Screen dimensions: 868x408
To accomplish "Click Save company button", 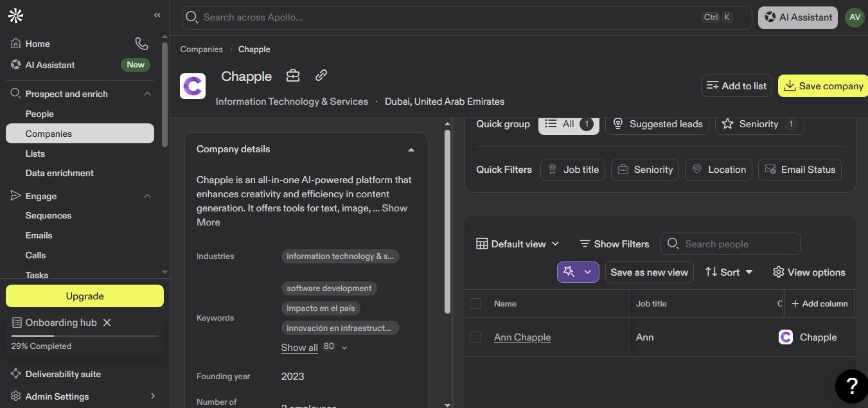I will (823, 86).
